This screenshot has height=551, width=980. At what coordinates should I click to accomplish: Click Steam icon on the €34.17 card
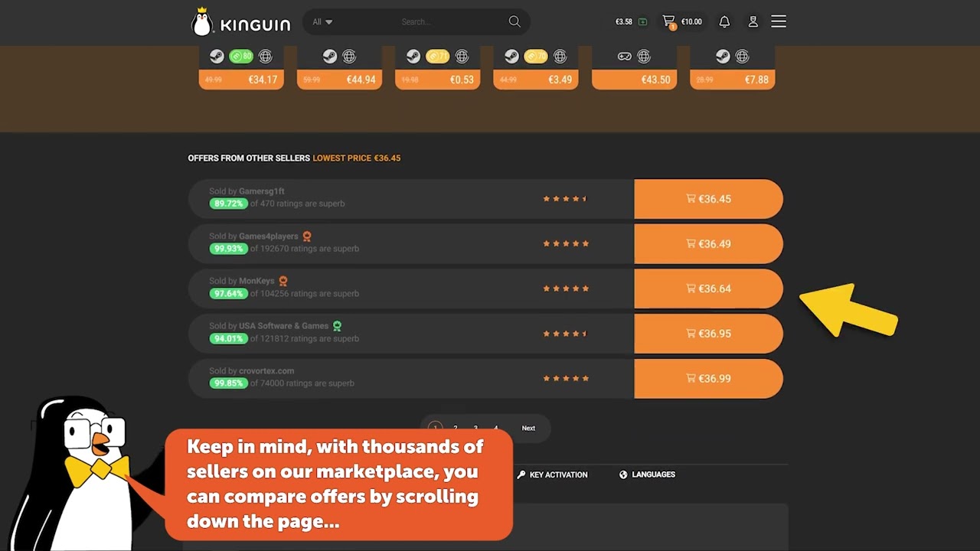tap(217, 56)
